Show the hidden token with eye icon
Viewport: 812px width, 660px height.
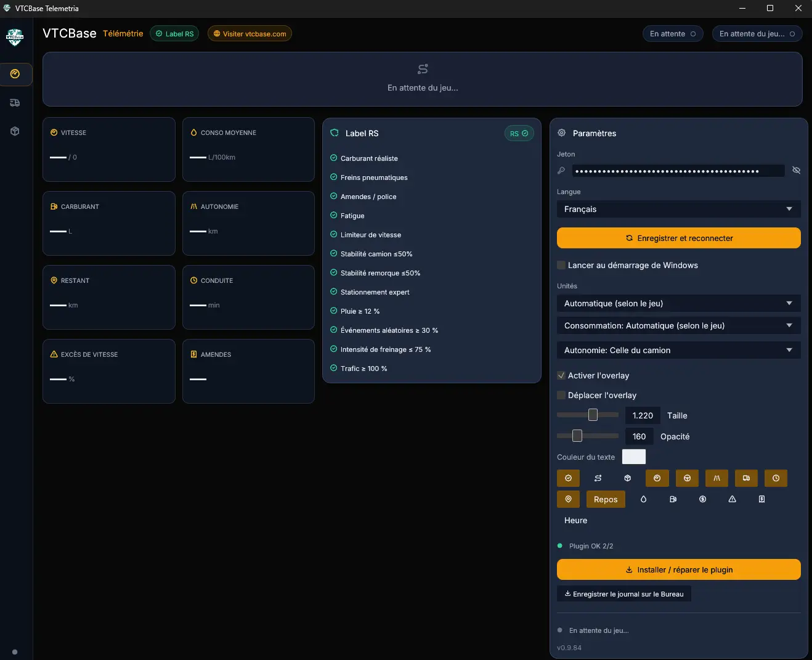[x=796, y=171]
